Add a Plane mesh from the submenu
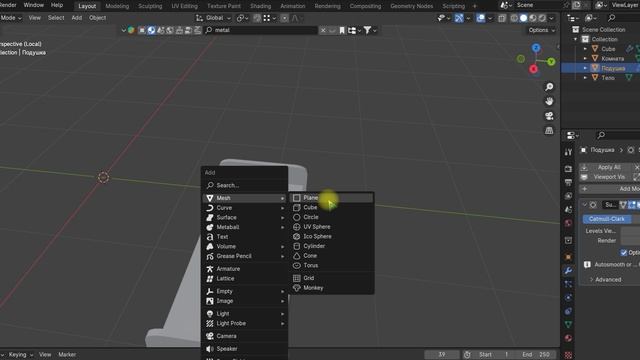This screenshot has height=360, width=640. click(331, 198)
